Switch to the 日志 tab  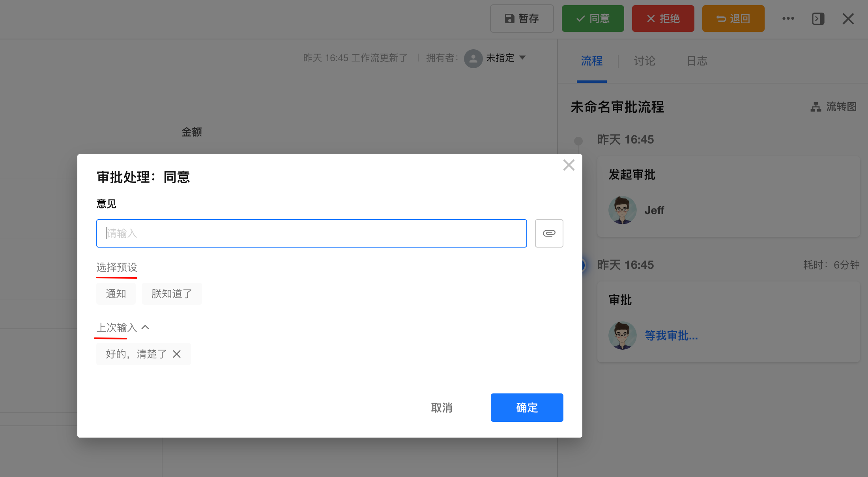coord(697,61)
